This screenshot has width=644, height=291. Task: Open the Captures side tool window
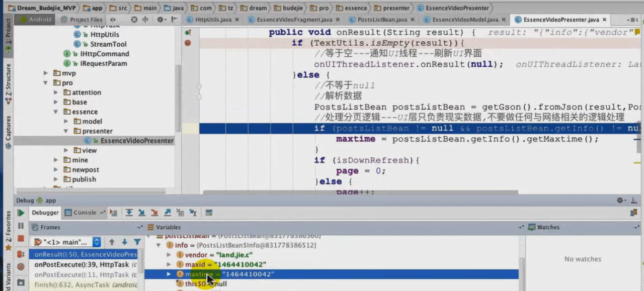click(x=8, y=132)
